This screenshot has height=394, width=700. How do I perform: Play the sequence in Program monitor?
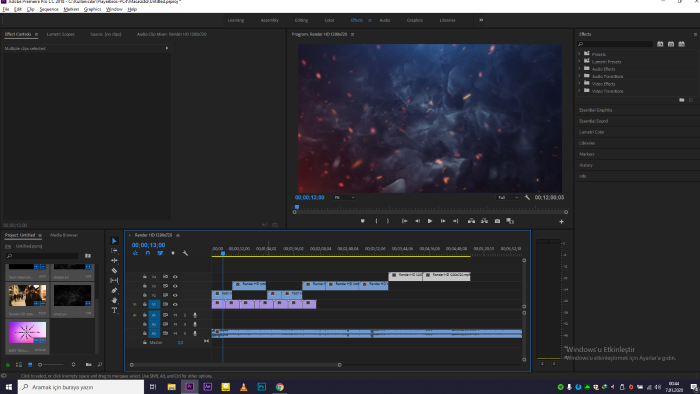point(430,221)
